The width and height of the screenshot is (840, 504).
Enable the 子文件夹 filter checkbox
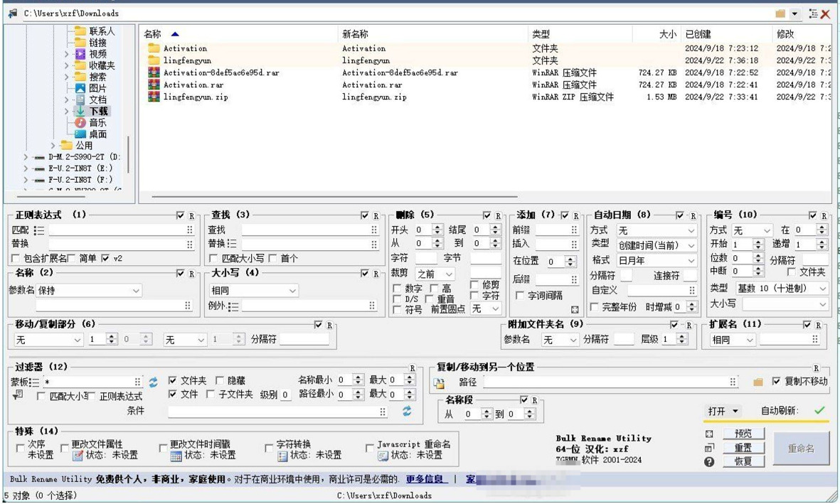pos(211,395)
